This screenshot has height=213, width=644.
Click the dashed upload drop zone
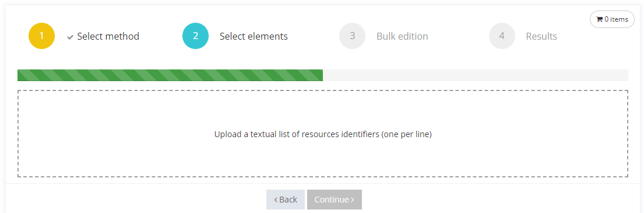pyautogui.click(x=322, y=134)
